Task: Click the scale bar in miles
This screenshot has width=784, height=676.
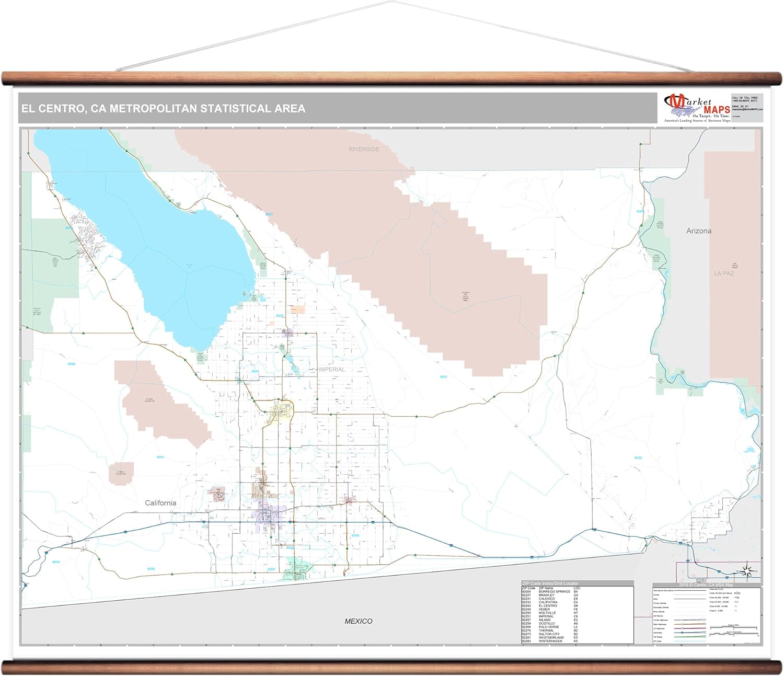Action: (x=734, y=627)
